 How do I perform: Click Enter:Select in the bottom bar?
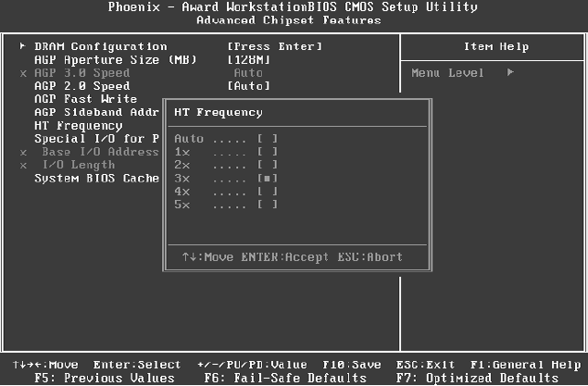coord(137,365)
